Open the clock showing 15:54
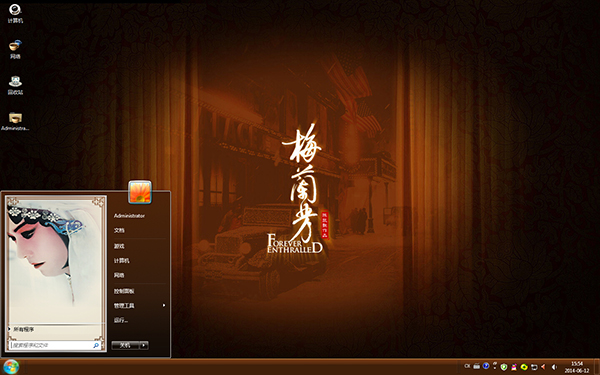Image resolution: width=600 pixels, height=375 pixels. pyautogui.click(x=577, y=367)
